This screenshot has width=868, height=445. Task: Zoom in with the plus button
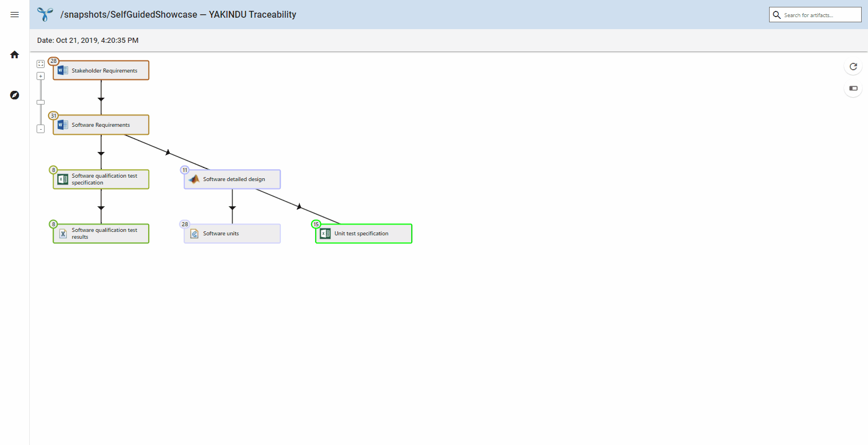tap(41, 76)
